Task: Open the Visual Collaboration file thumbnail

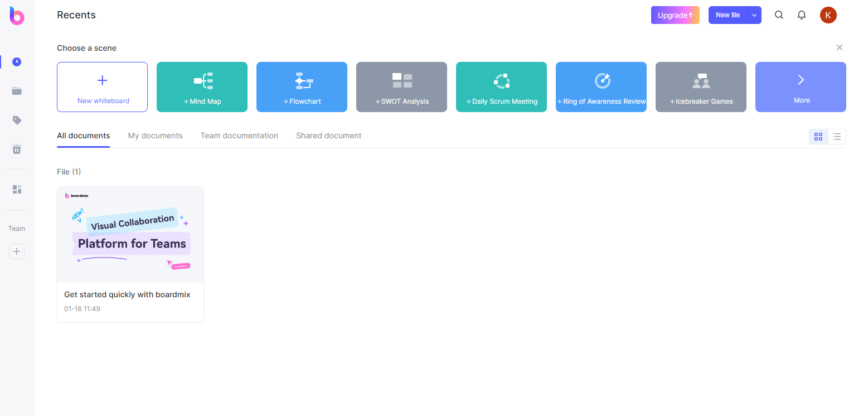Action: click(x=130, y=235)
